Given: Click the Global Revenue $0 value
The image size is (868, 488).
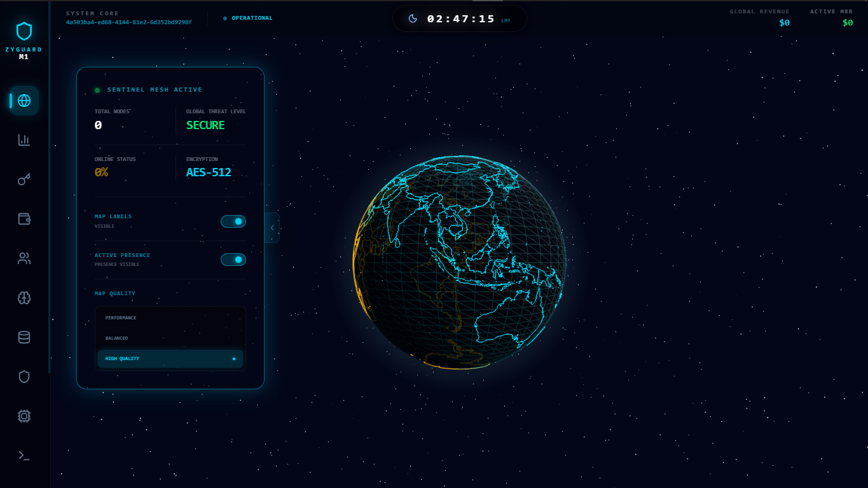Looking at the screenshot, I should pos(785,23).
